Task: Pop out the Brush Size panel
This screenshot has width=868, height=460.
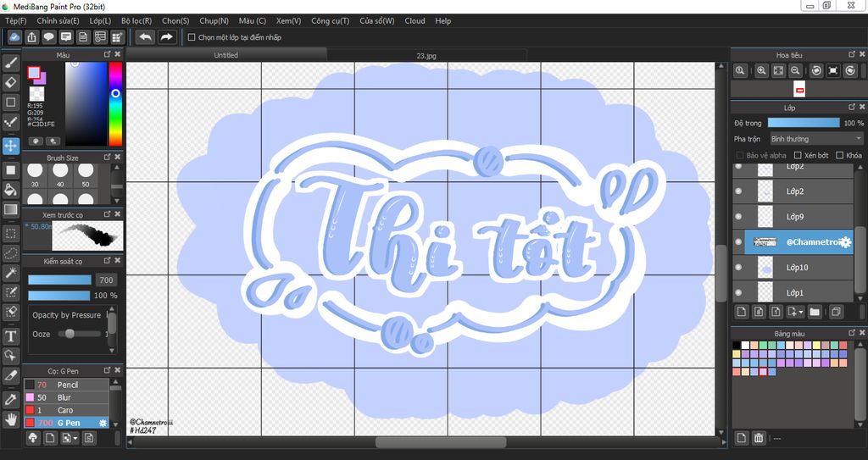Action: point(108,158)
